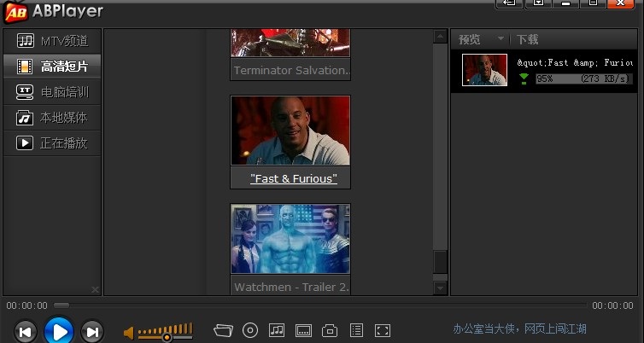Click the now playing play-box icon
This screenshot has width=644, height=343.
coord(25,143)
